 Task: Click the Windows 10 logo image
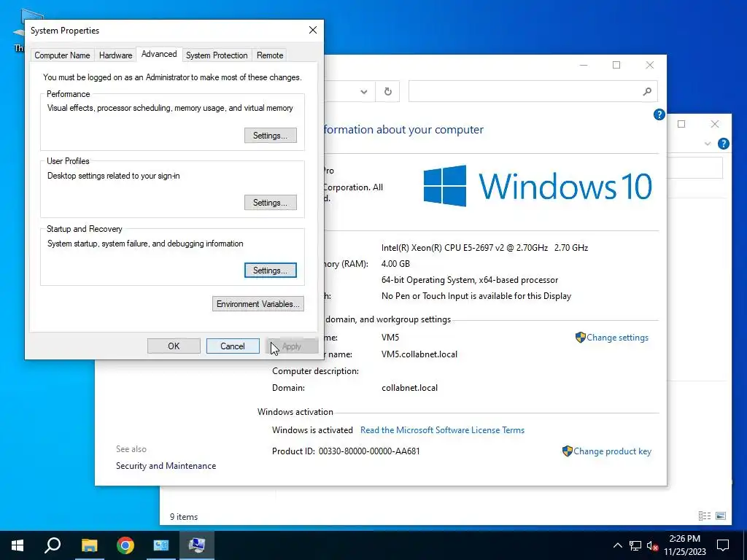538,186
